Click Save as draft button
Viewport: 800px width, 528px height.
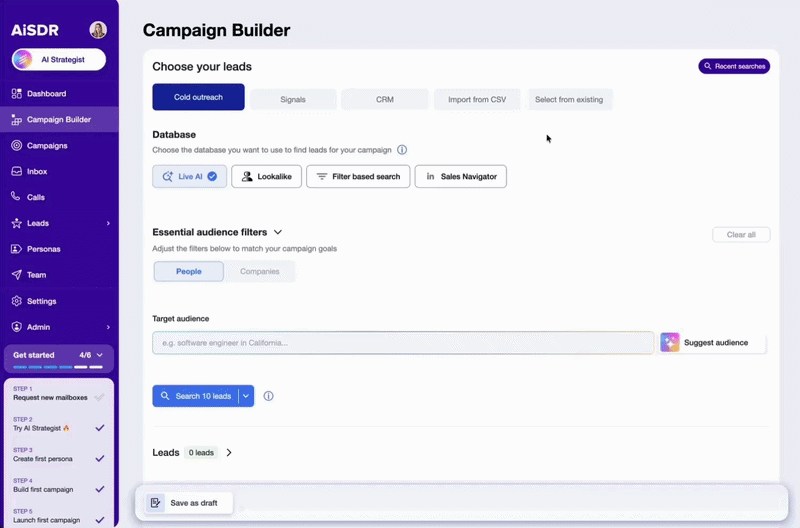[x=184, y=503]
